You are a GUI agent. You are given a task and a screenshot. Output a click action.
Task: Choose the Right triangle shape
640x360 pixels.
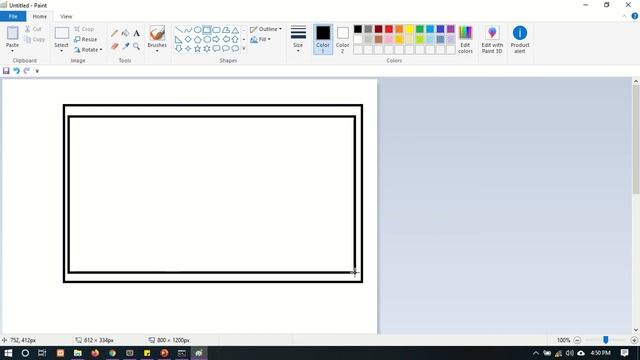coord(179,40)
